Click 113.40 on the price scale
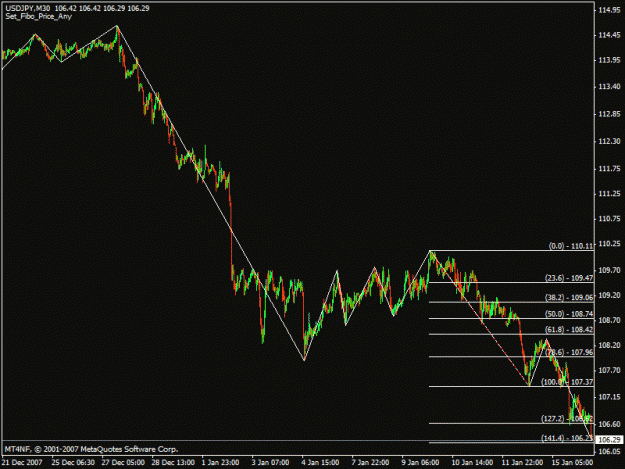This screenshot has height=469, width=625. click(x=609, y=86)
